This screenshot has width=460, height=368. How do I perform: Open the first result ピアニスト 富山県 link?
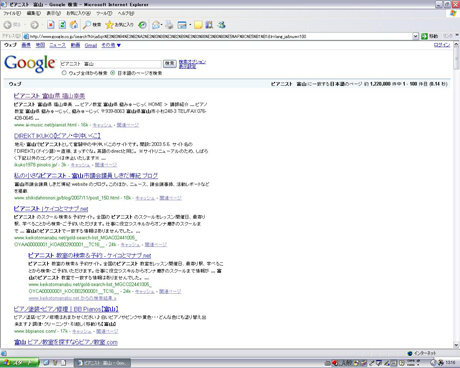pos(49,96)
